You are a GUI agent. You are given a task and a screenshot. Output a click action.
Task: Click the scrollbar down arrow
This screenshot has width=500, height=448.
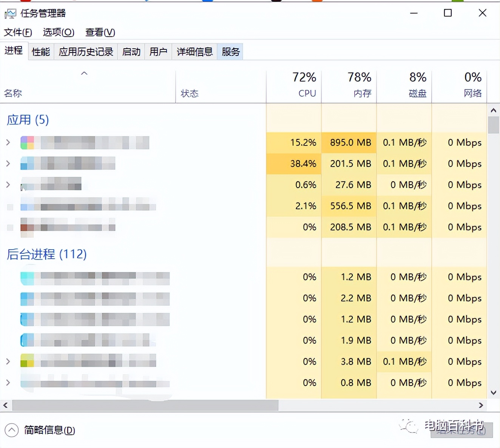493,393
